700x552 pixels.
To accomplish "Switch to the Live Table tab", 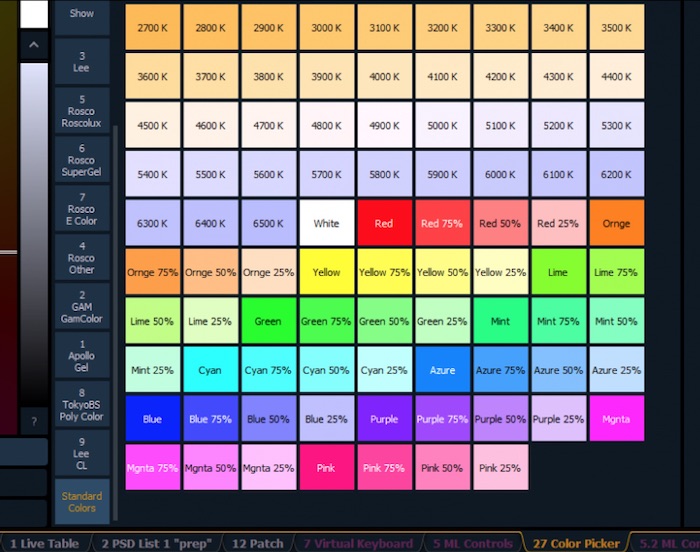I will [x=45, y=543].
